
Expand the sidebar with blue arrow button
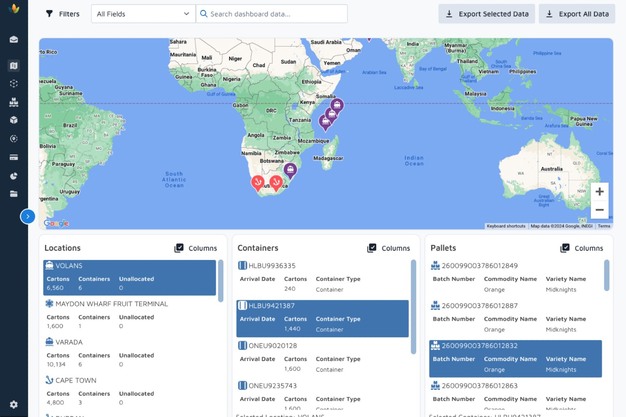click(x=27, y=216)
